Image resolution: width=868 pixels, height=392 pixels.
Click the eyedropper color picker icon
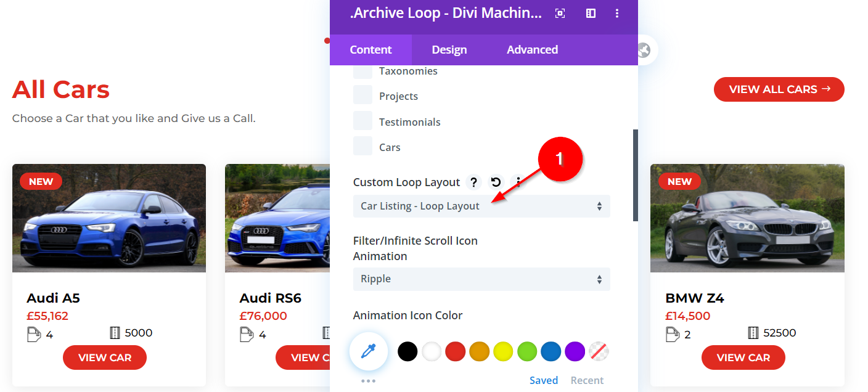368,352
